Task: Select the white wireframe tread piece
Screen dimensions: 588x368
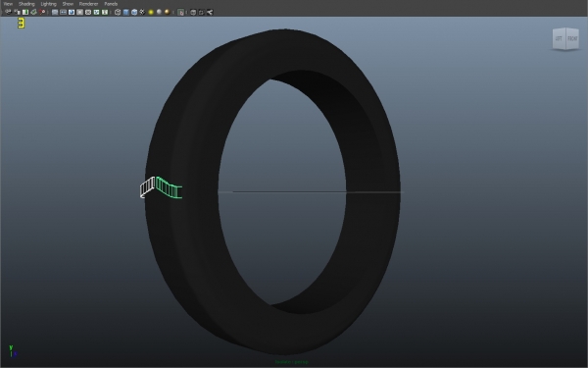Action: (147, 187)
